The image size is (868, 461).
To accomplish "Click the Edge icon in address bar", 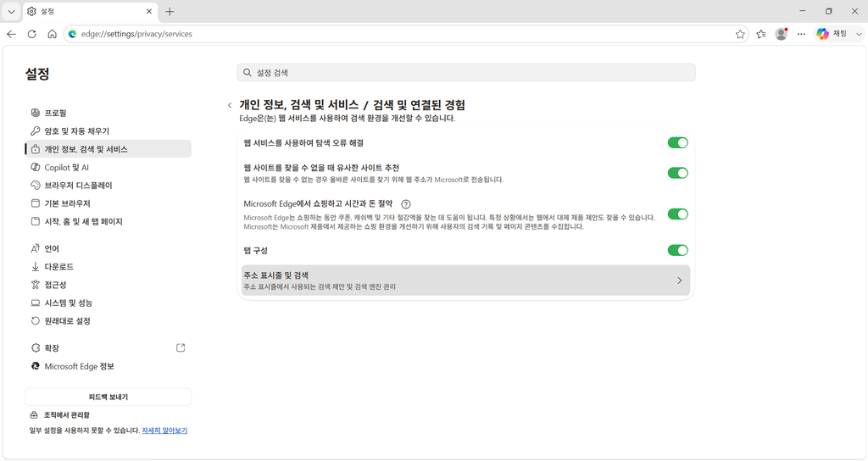I will pyautogui.click(x=72, y=34).
